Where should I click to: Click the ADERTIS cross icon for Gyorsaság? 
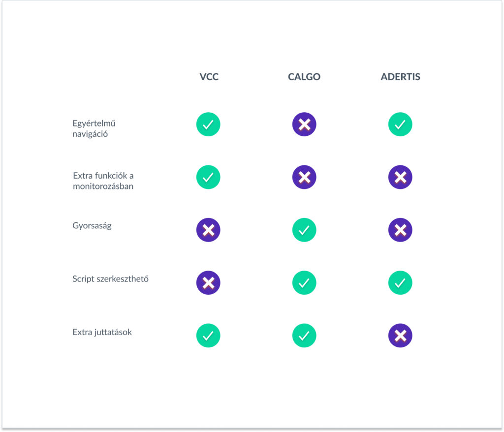coord(400,230)
